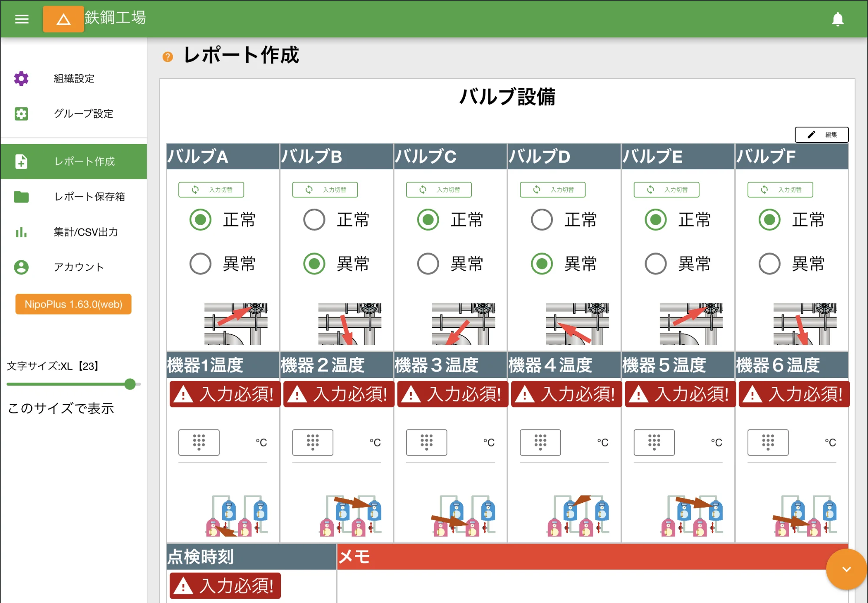Select 異常 for バルブA

click(x=200, y=263)
